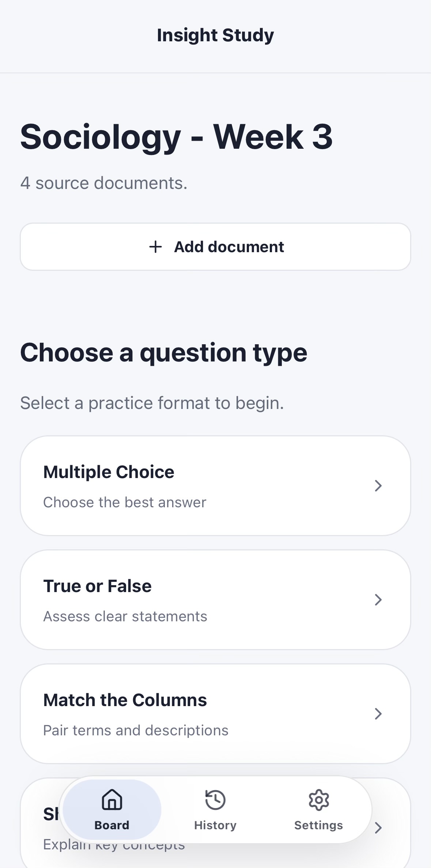Click the Choose the best answer subtitle
431x868 pixels.
click(x=125, y=502)
